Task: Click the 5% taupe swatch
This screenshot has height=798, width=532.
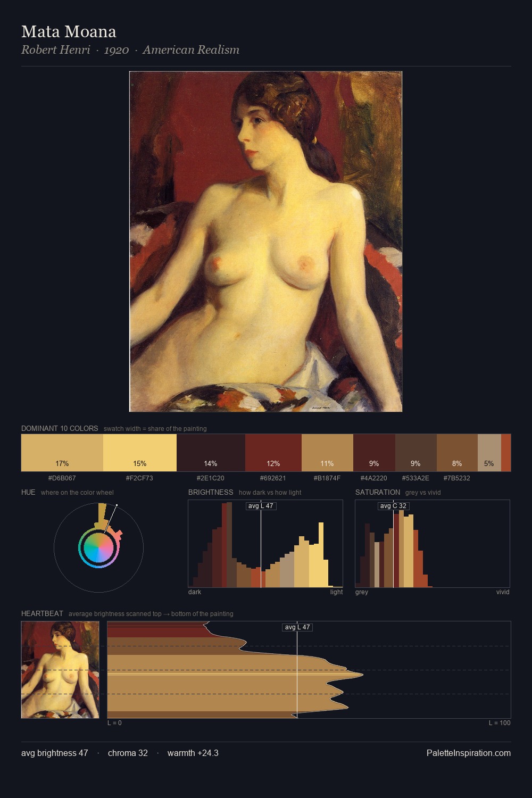Action: pyautogui.click(x=489, y=453)
